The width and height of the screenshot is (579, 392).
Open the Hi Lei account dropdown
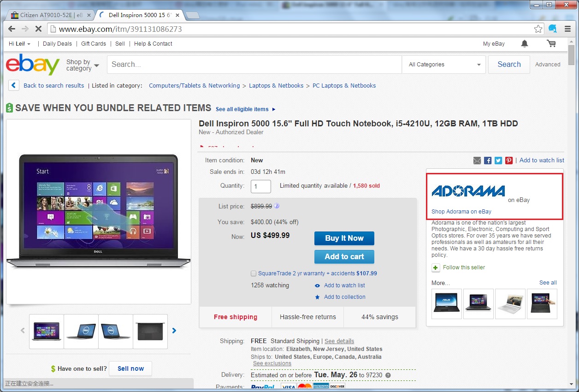coord(20,44)
